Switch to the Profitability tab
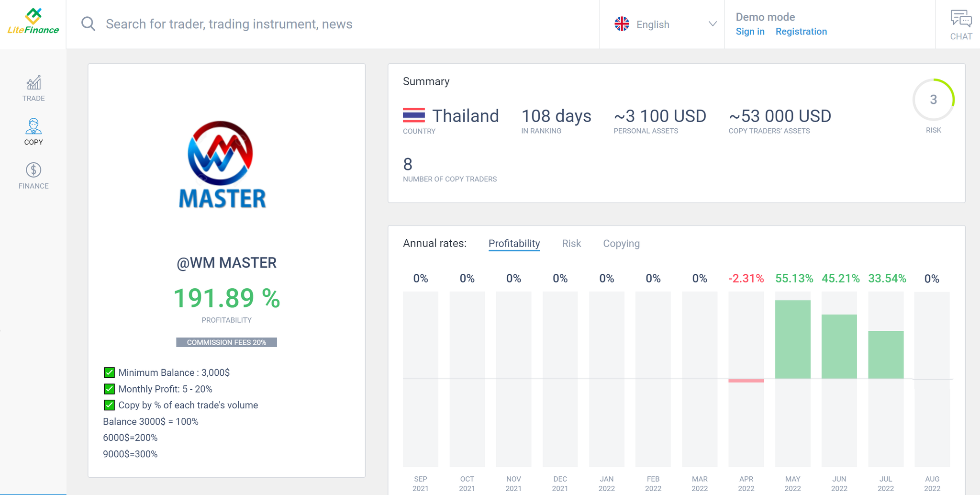980x495 pixels. coord(514,243)
